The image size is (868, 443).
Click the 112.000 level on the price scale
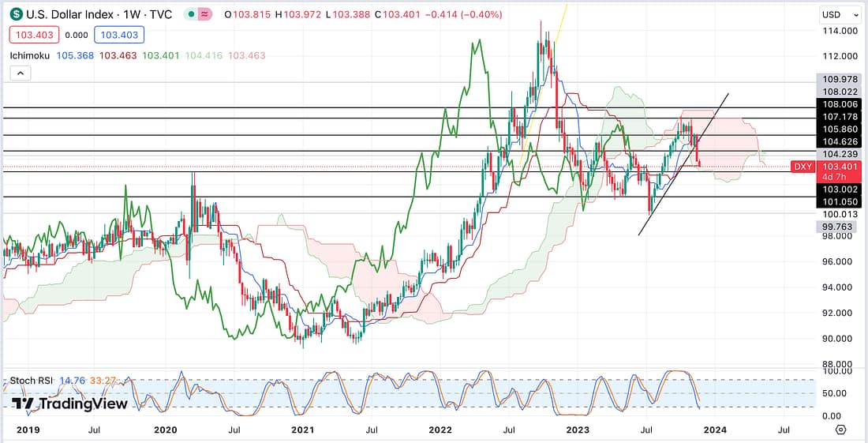[840, 56]
